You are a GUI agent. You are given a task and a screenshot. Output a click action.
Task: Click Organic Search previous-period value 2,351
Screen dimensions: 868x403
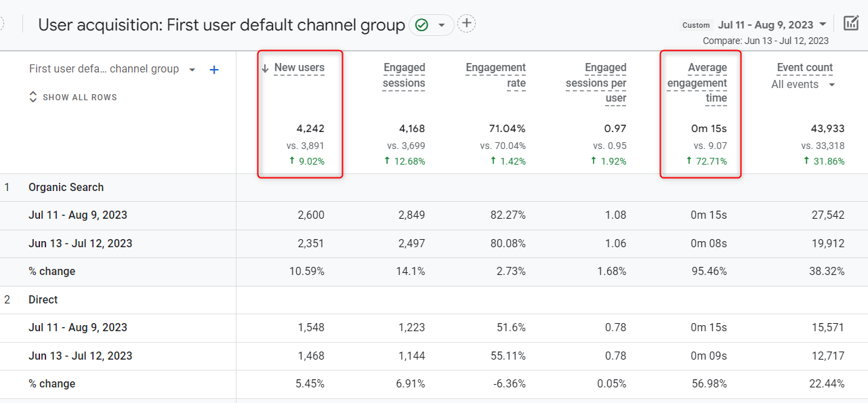[311, 244]
